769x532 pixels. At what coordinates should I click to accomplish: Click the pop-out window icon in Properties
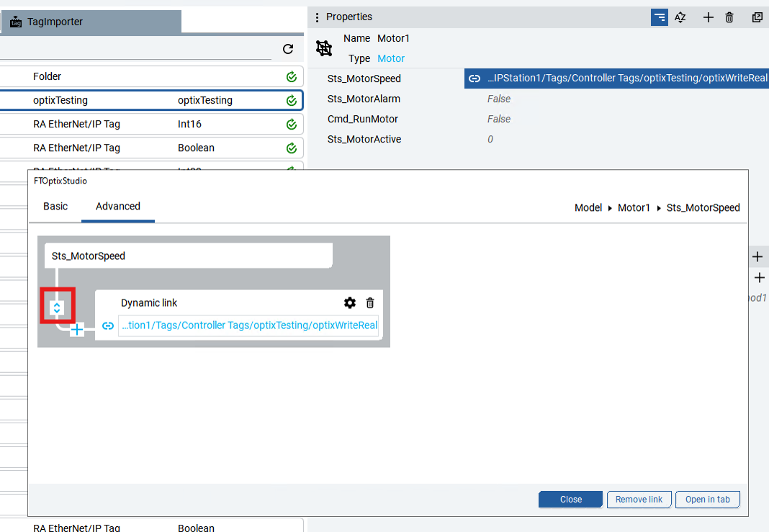pyautogui.click(x=757, y=17)
